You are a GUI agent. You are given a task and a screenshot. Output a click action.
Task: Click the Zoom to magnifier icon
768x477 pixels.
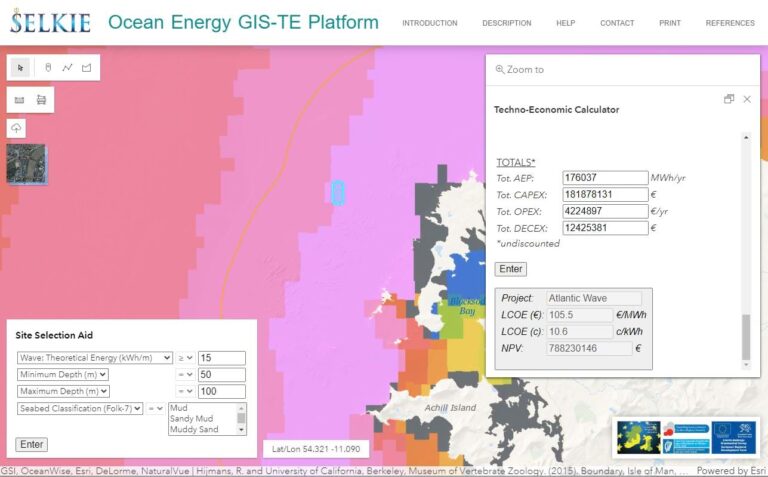tap(500, 70)
